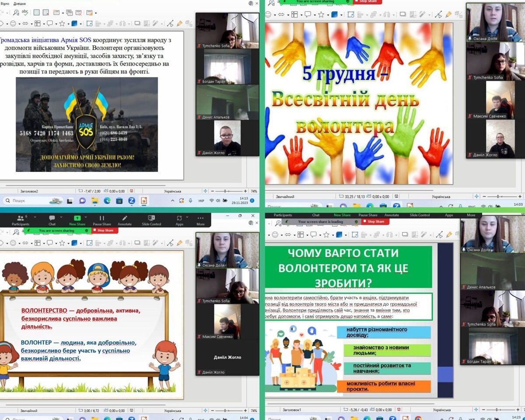Image resolution: width=525 pixels, height=420 pixels.
Task: Open Apps in the ВОЛОНТЕРСТВО window's Zoom bar
Action: (x=179, y=220)
